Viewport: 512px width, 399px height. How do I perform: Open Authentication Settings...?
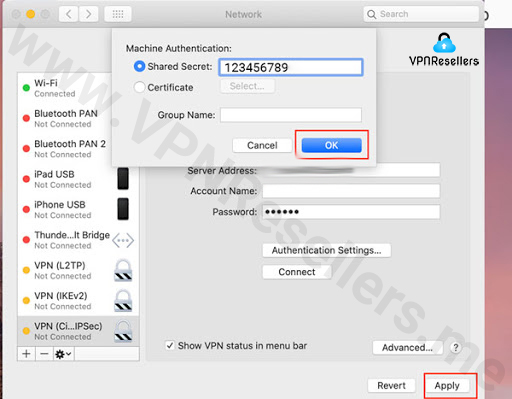[x=326, y=250]
